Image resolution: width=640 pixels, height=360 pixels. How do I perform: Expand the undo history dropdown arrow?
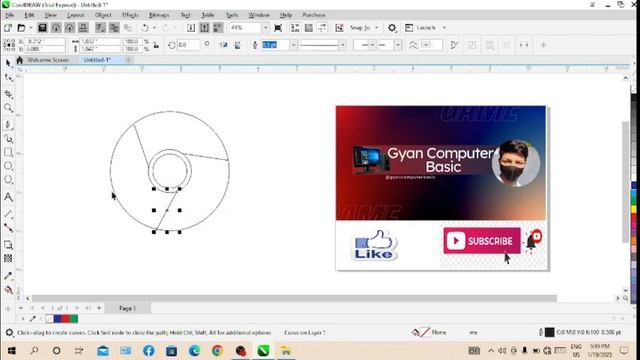[x=154, y=28]
